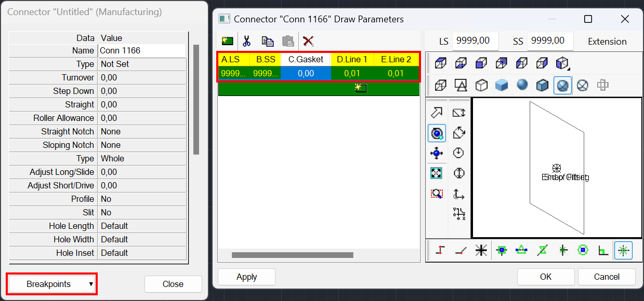The height and width of the screenshot is (301, 644).
Task: Toggle the black asterisk snap icon
Action: click(481, 250)
